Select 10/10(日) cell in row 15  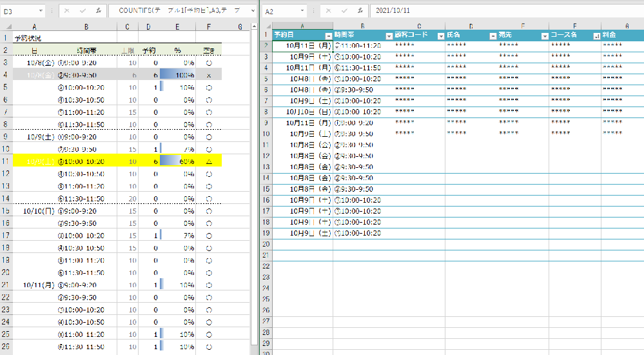[x=34, y=211]
